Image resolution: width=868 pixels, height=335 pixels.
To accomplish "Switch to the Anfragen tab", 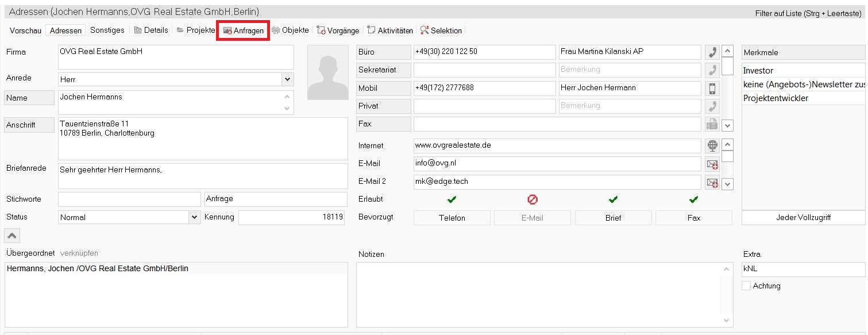I will point(243,30).
